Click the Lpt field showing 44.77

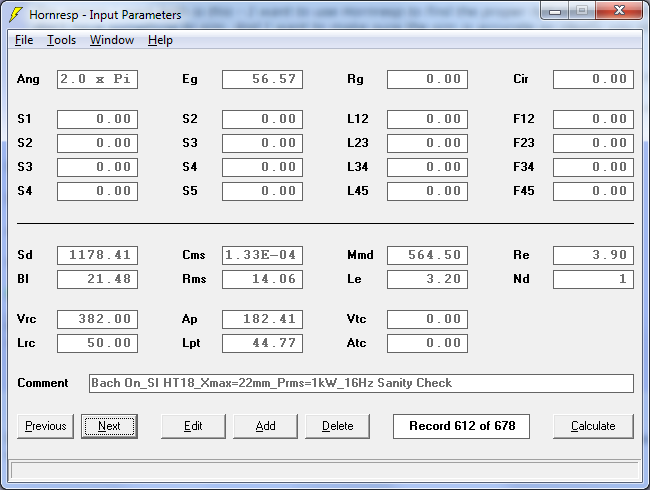pyautogui.click(x=262, y=343)
